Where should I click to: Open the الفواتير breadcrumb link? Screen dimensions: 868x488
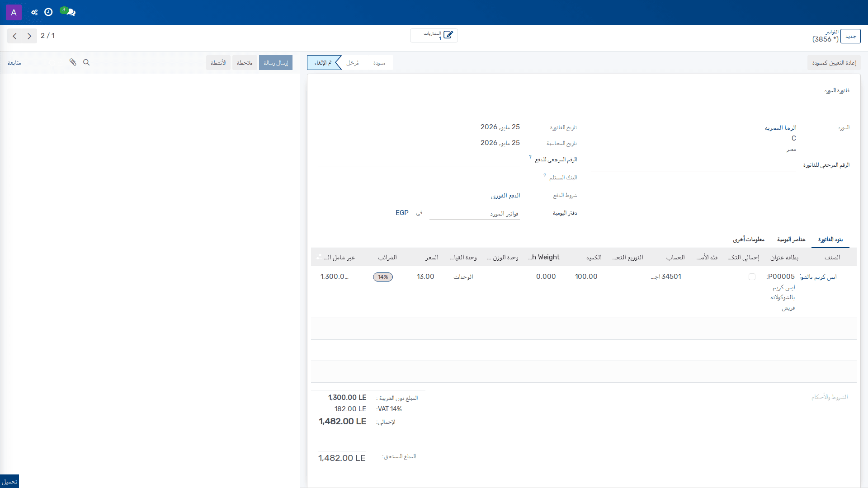832,32
